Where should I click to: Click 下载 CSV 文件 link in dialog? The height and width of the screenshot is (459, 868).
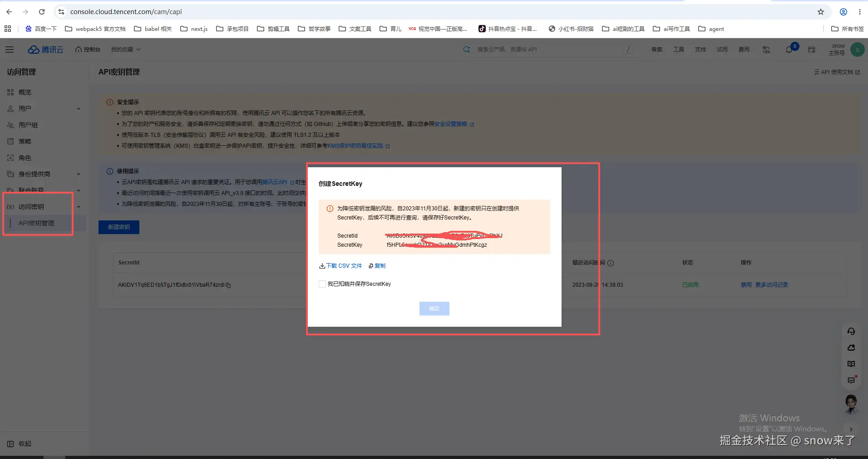pos(340,266)
